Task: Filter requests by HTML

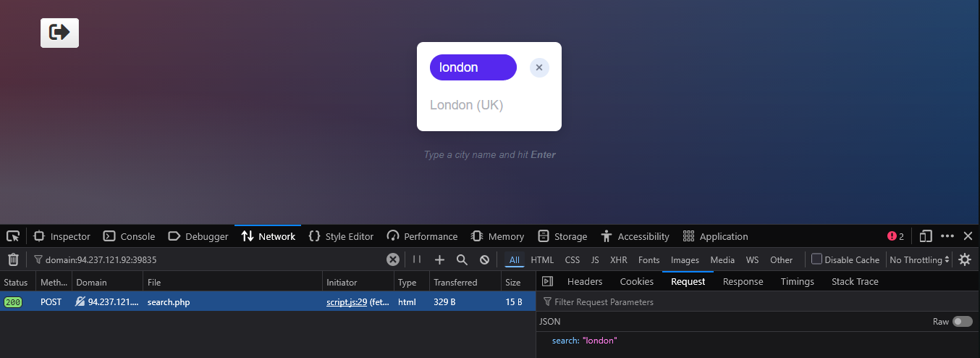Action: [542, 259]
